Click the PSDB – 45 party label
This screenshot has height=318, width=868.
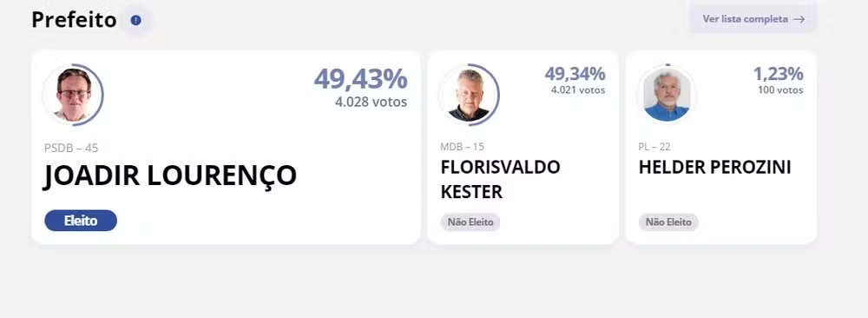[x=71, y=148]
